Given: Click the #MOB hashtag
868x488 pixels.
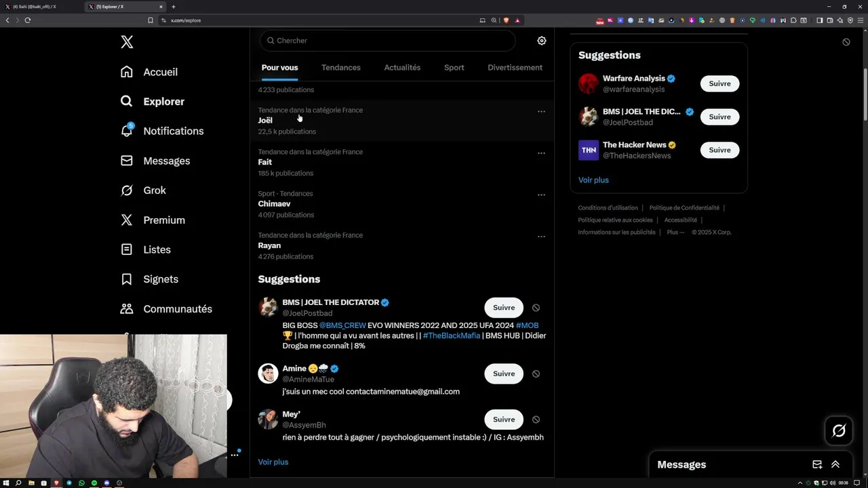Looking at the screenshot, I should point(527,325).
